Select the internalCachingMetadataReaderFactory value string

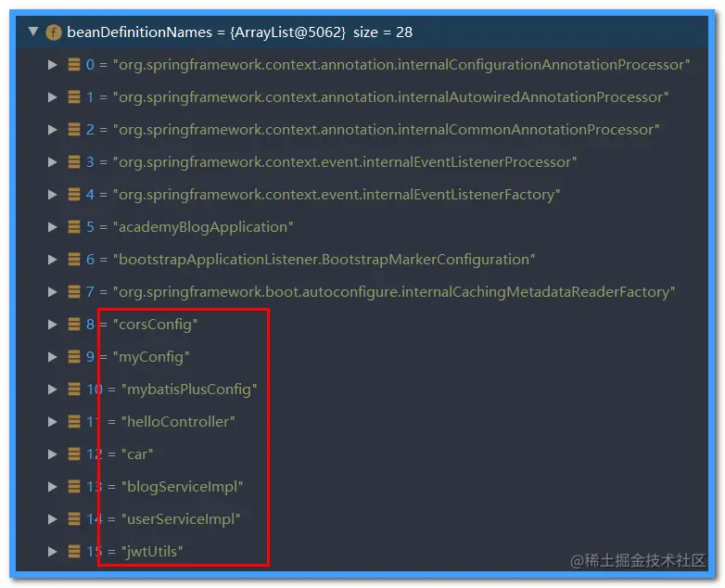(394, 292)
